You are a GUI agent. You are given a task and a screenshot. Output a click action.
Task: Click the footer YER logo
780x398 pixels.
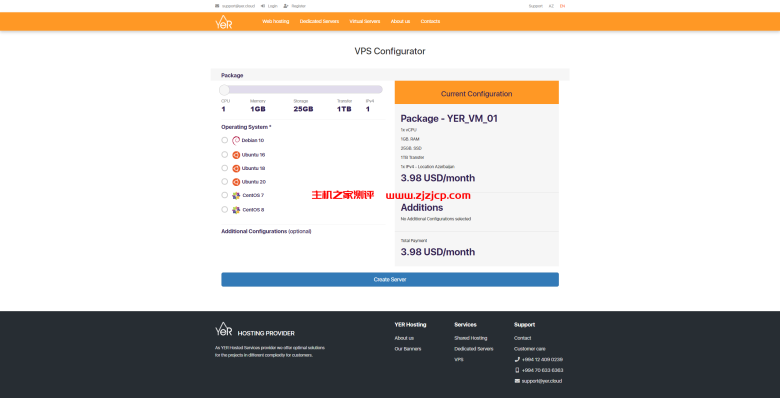(223, 329)
